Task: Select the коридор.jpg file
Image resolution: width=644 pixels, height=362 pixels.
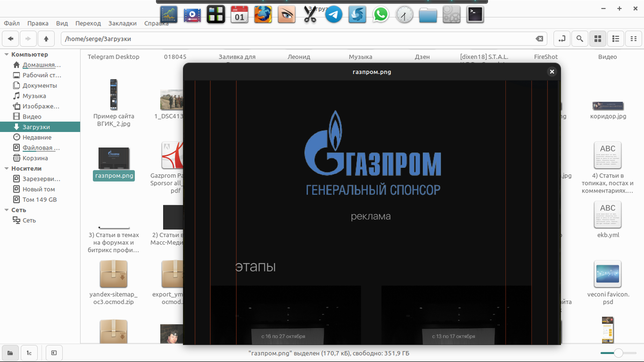Action: pyautogui.click(x=608, y=109)
